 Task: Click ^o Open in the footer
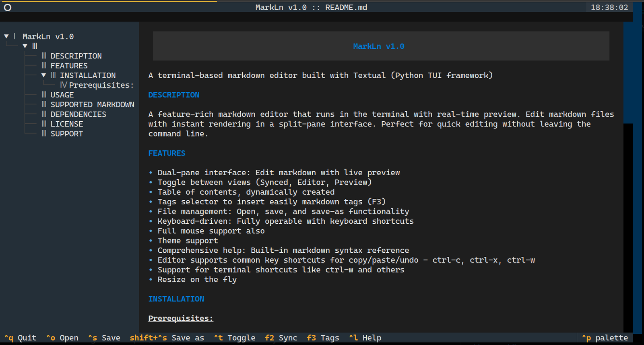[x=62, y=338]
